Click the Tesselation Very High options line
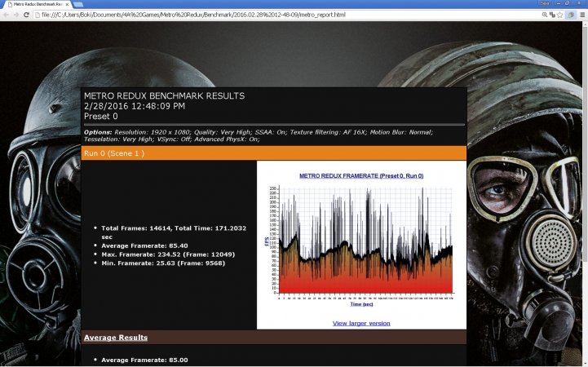This screenshot has height=367, width=588. click(x=172, y=139)
